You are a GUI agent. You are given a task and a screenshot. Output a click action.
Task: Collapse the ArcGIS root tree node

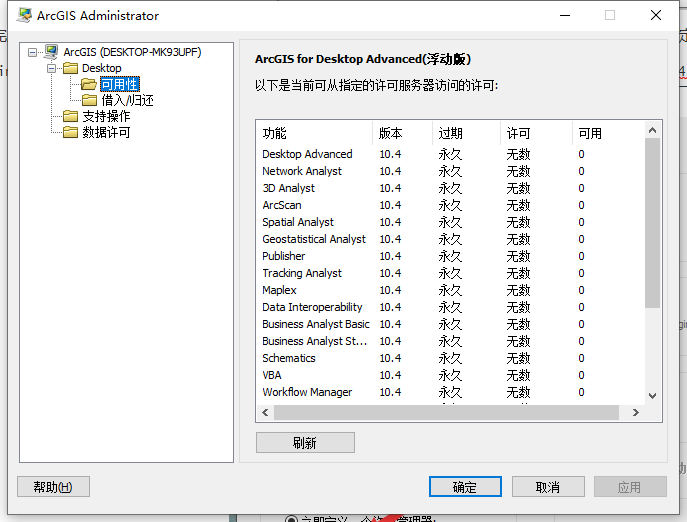tap(33, 52)
